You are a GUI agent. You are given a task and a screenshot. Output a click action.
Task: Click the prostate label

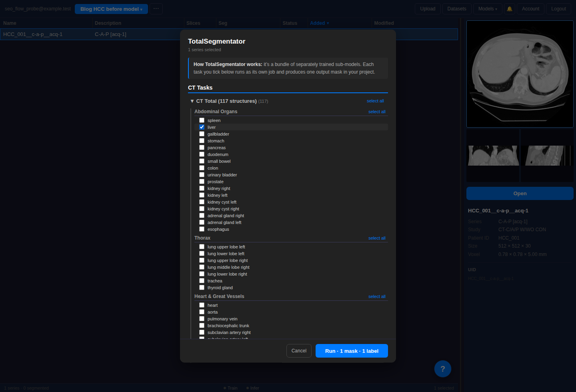[x=215, y=182]
